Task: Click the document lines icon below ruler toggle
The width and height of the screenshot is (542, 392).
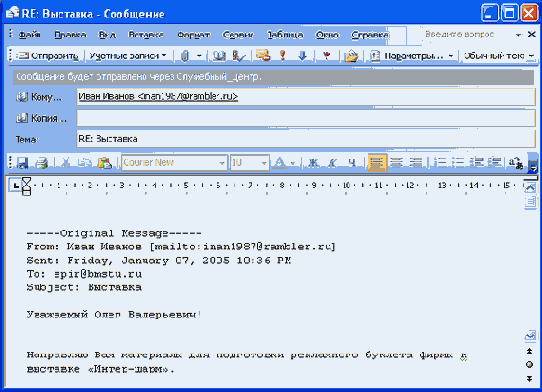Action: [x=530, y=202]
